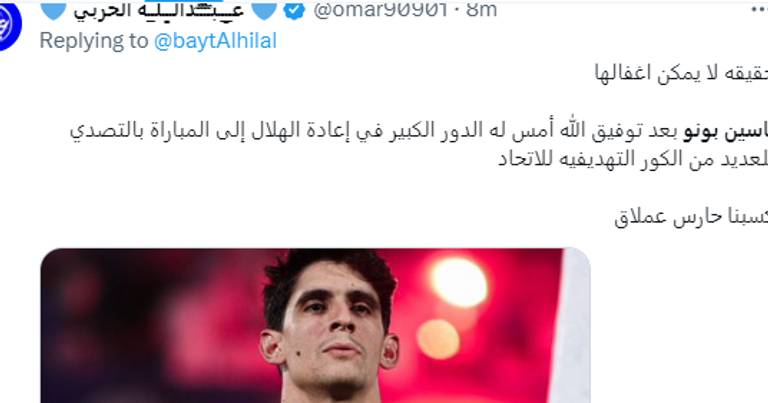This screenshot has height=403, width=768.
Task: Open the attached goalkeeper photo
Action: [315, 326]
